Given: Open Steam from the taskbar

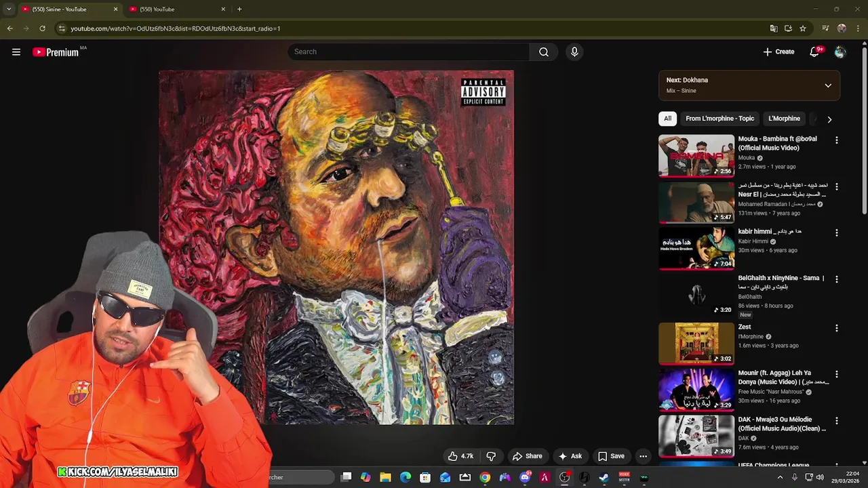Looking at the screenshot, I should point(604,477).
